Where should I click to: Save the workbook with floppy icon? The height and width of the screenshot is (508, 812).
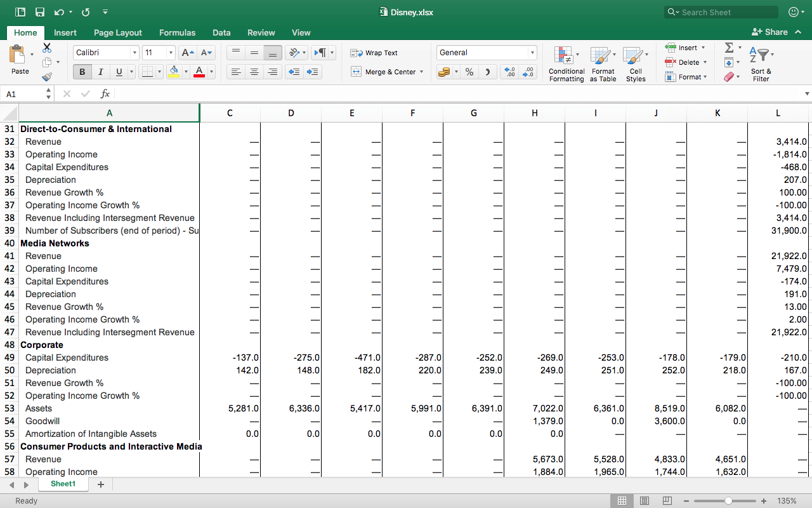(x=40, y=12)
